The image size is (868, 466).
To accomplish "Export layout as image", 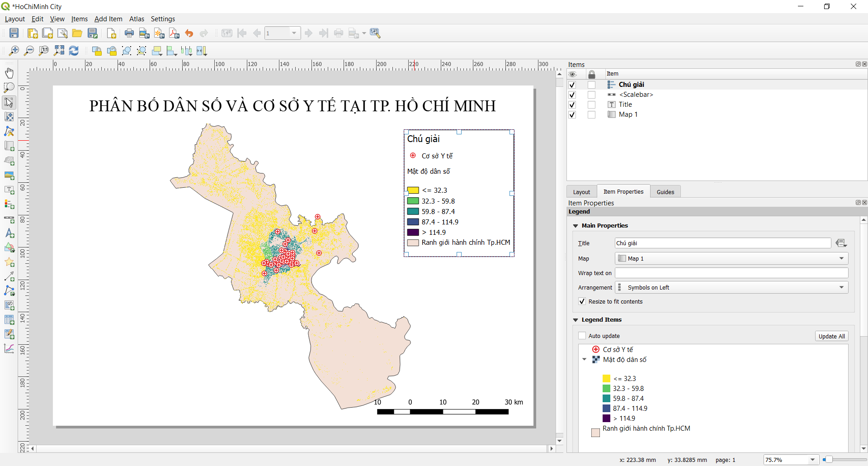I will coord(144,33).
